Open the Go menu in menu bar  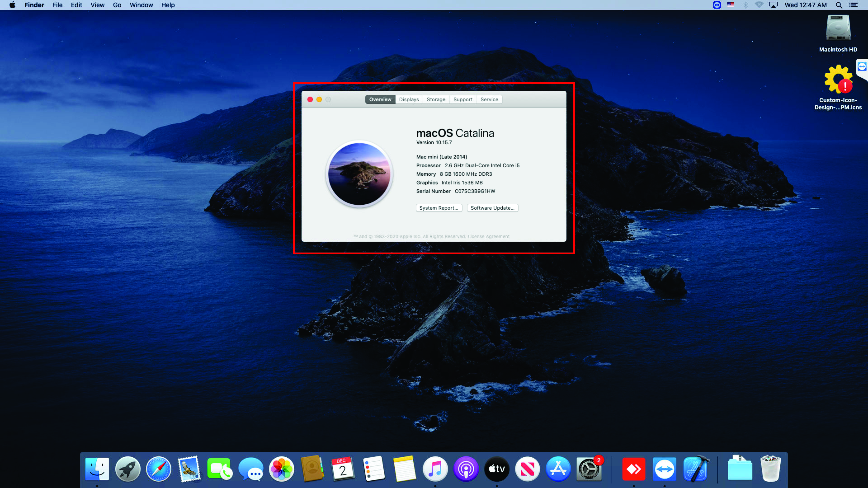[117, 5]
